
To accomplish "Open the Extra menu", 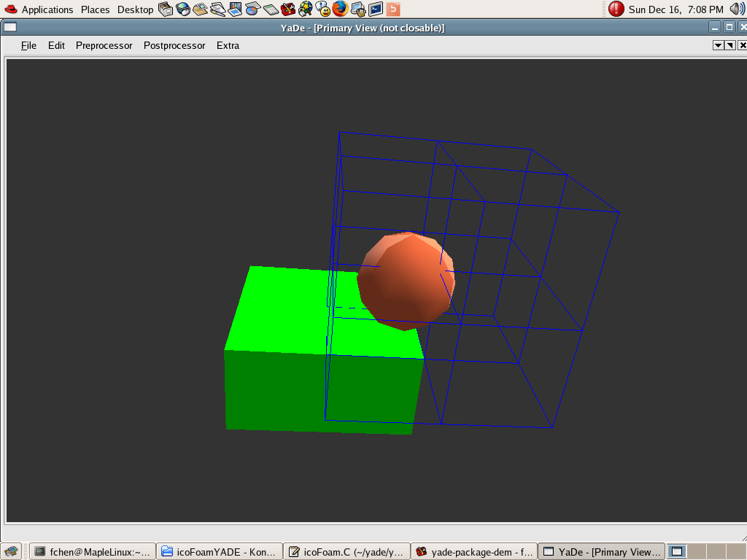I will [228, 45].
